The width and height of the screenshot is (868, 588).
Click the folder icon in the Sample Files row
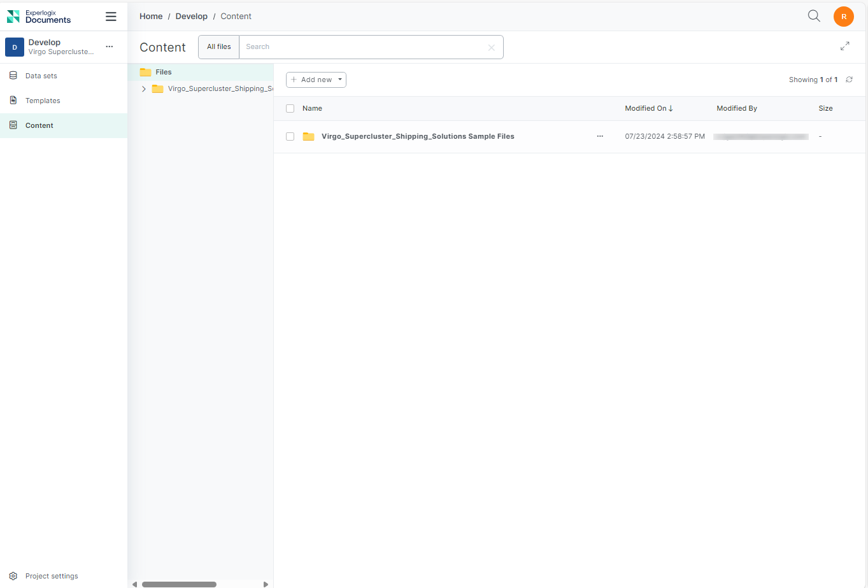click(x=309, y=137)
